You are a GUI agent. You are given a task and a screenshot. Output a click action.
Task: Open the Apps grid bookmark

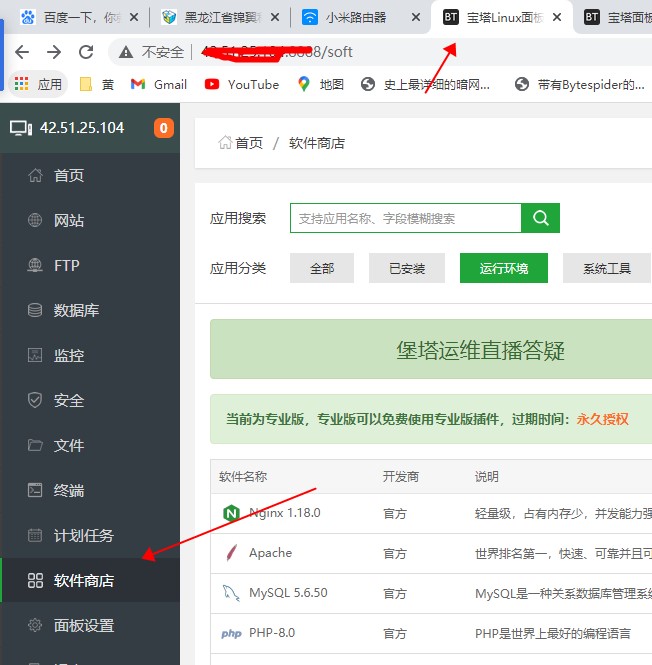tap(38, 84)
